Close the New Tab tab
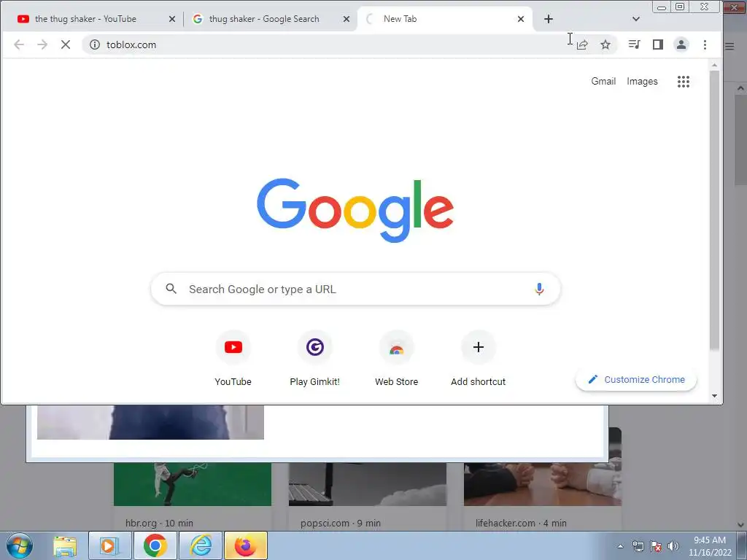The width and height of the screenshot is (747, 560). [x=521, y=19]
